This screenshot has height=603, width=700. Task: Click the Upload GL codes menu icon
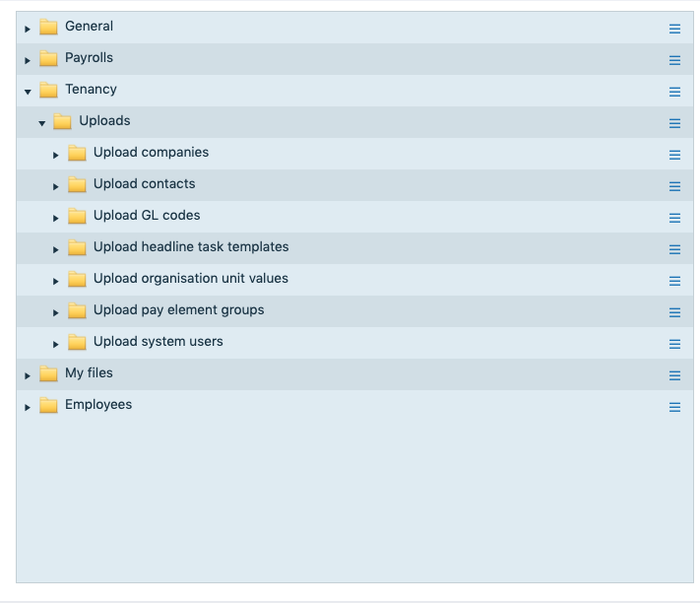674,218
